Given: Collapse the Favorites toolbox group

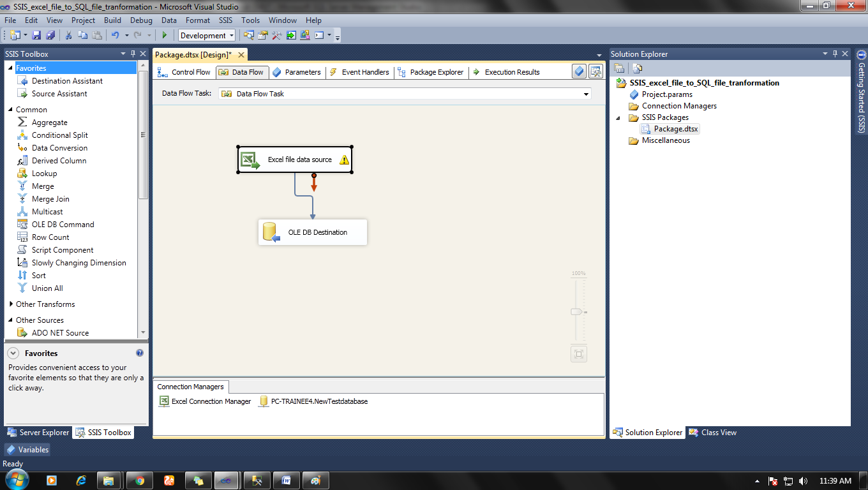Looking at the screenshot, I should pyautogui.click(x=10, y=68).
